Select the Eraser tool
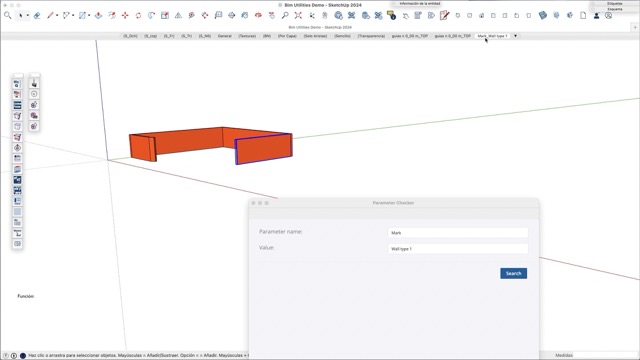 click(37, 16)
